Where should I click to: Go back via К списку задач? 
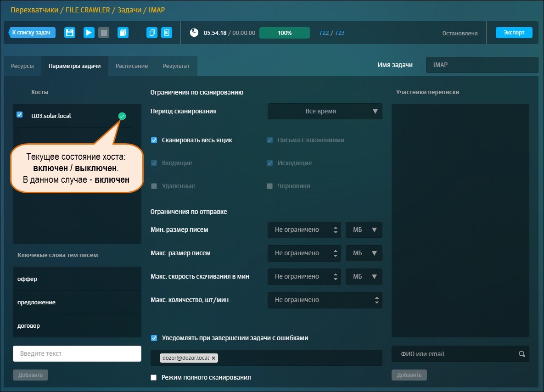tap(32, 33)
